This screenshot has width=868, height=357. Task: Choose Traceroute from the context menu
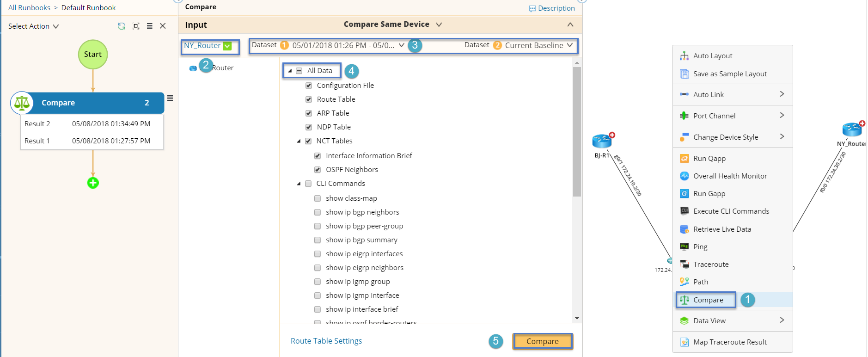pos(711,265)
